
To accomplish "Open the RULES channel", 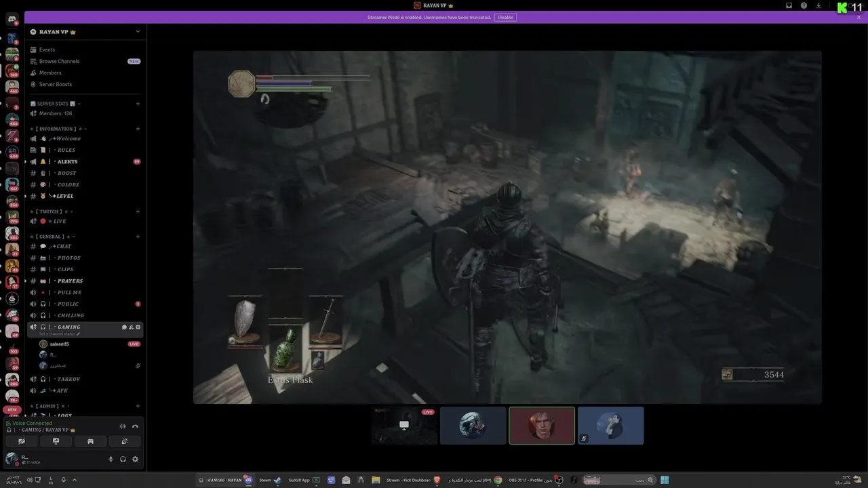I will point(85,150).
